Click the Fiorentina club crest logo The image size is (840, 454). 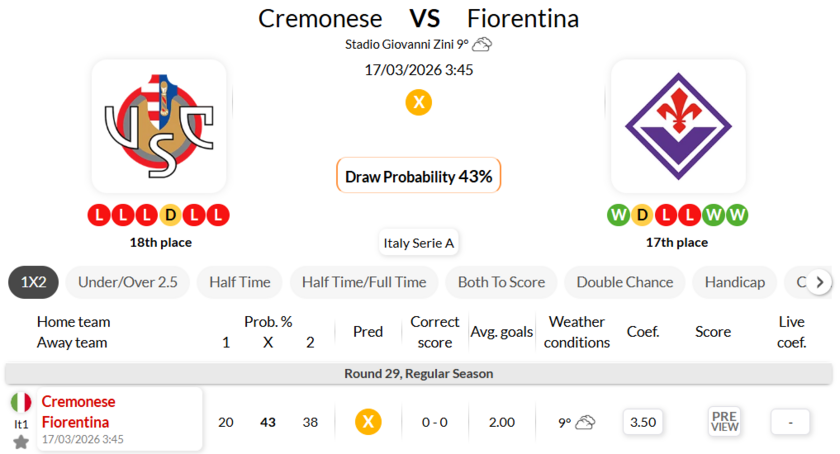coord(677,124)
